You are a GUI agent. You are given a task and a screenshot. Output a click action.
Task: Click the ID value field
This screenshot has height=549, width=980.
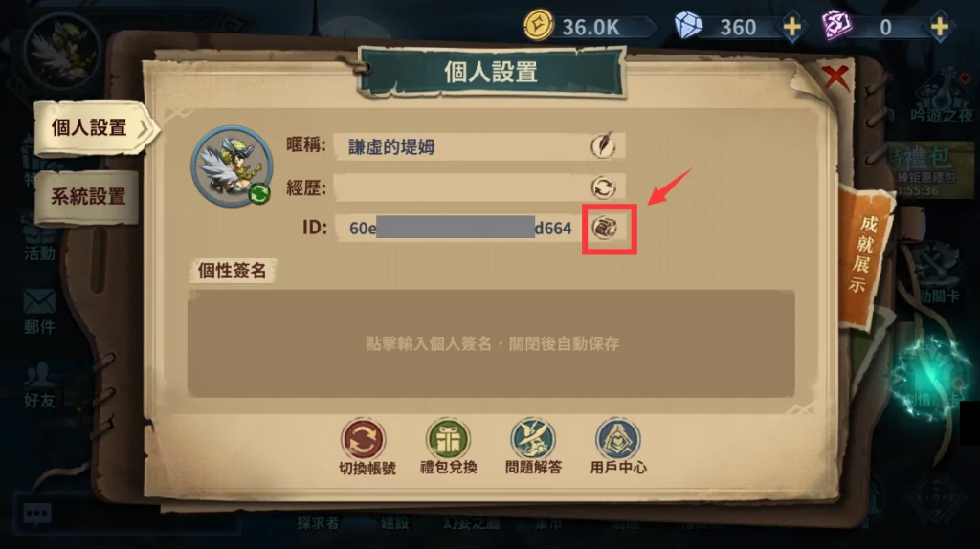(x=460, y=228)
